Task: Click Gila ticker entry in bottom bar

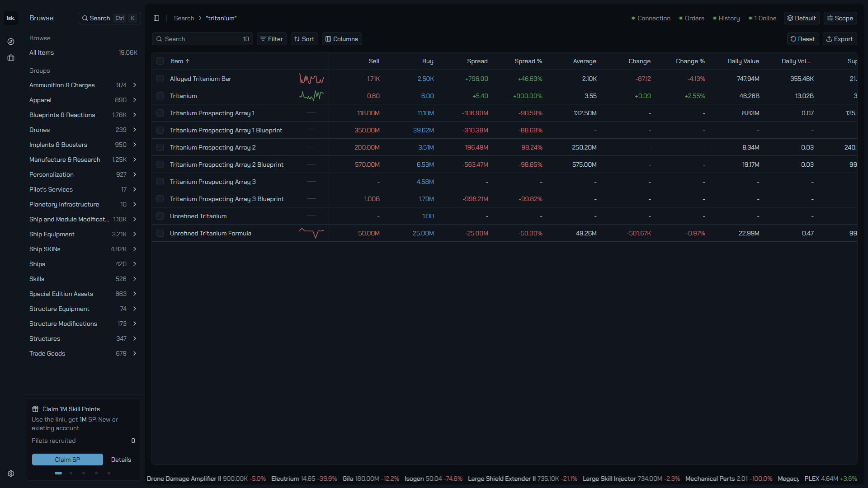Action: coord(371,479)
